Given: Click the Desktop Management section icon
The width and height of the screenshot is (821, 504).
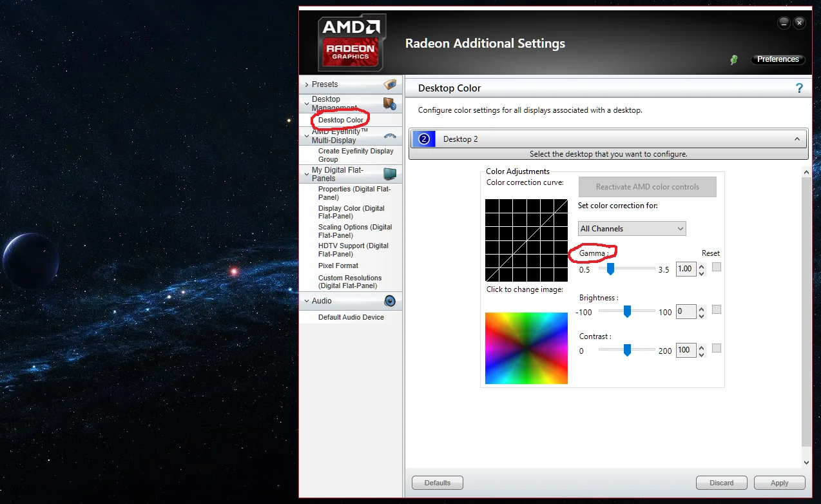Looking at the screenshot, I should tap(389, 103).
